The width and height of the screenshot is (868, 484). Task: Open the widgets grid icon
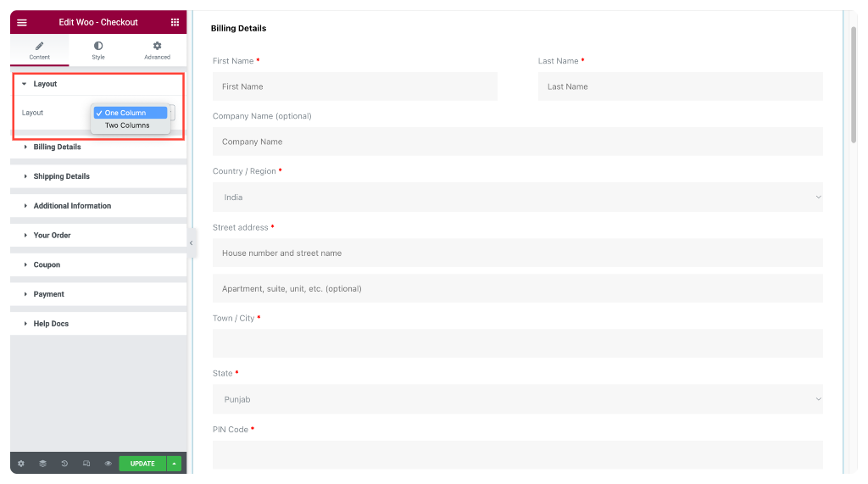[x=175, y=22]
